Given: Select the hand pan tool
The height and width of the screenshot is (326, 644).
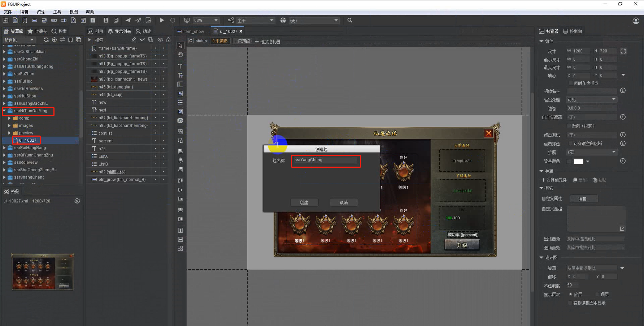Looking at the screenshot, I should tap(180, 55).
